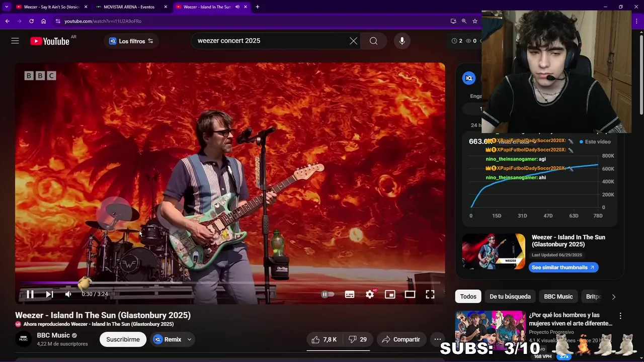
Task: Enable miniplayer mode
Action: coord(390,294)
